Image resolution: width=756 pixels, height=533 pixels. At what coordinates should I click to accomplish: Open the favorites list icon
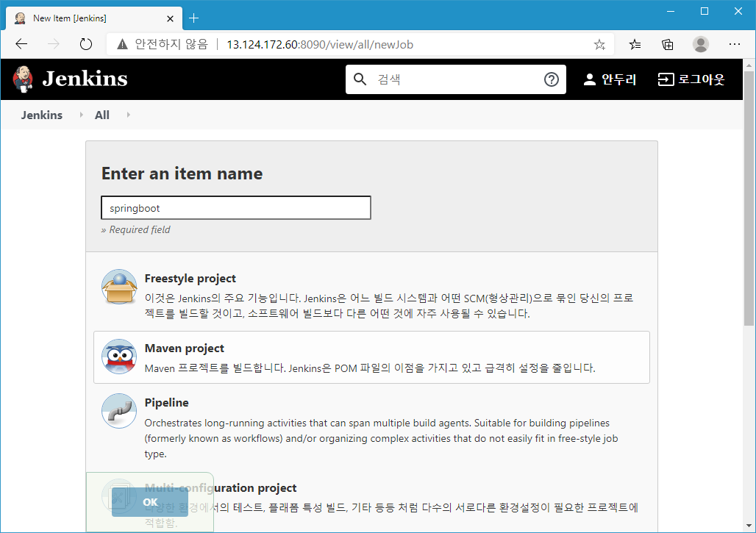click(635, 44)
